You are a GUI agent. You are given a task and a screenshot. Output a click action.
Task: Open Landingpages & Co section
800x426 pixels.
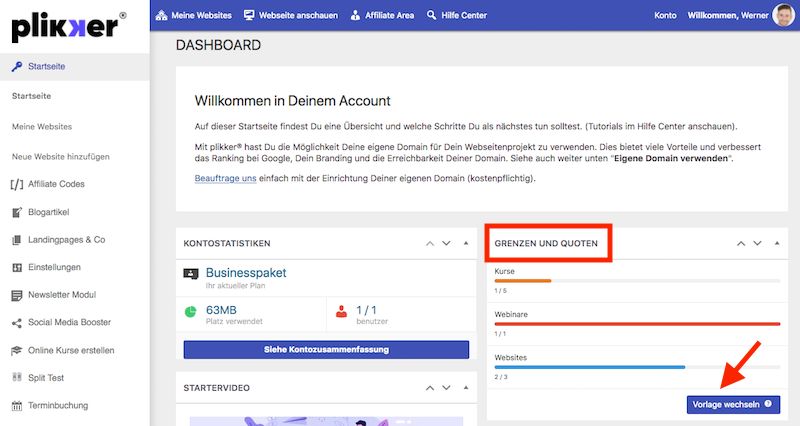pyautogui.click(x=66, y=240)
